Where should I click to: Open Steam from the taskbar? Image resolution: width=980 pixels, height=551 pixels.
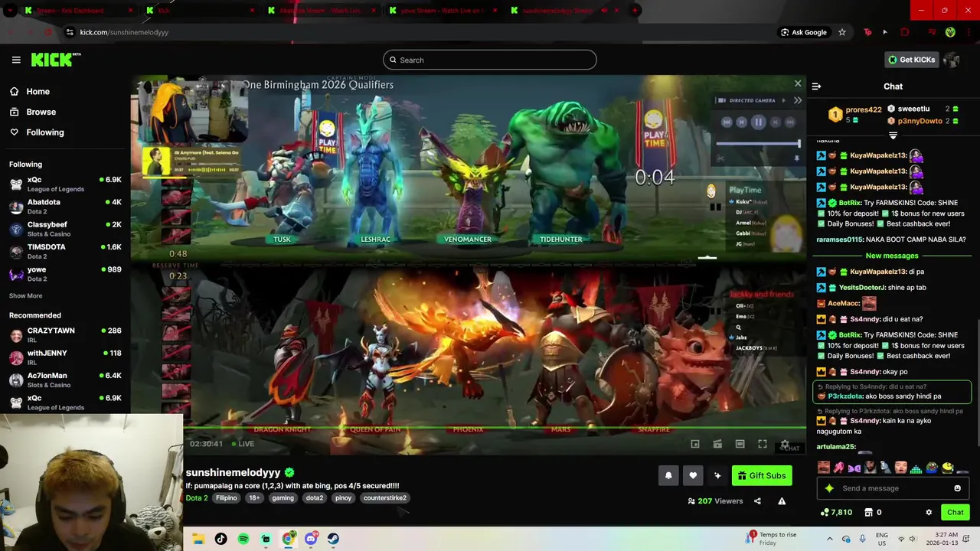[333, 539]
